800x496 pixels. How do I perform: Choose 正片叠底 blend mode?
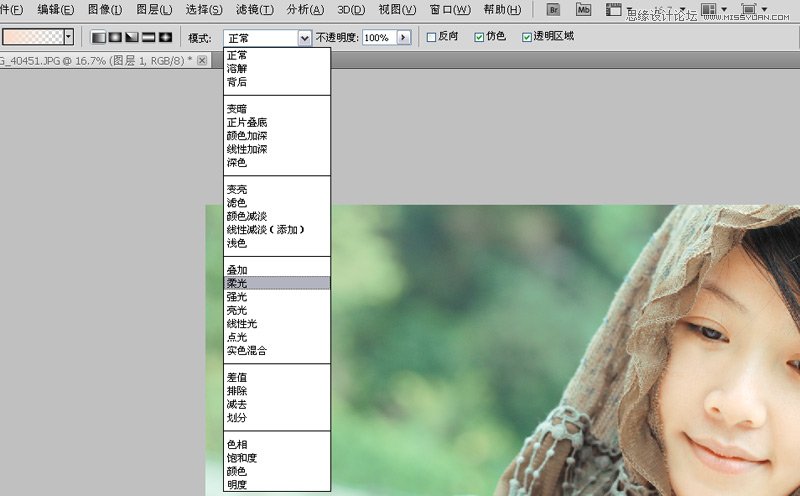[277, 122]
